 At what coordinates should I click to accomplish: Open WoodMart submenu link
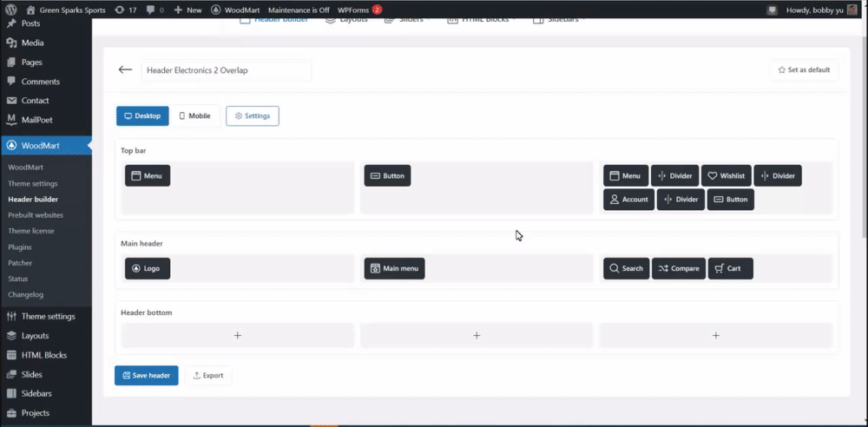pyautogui.click(x=25, y=168)
